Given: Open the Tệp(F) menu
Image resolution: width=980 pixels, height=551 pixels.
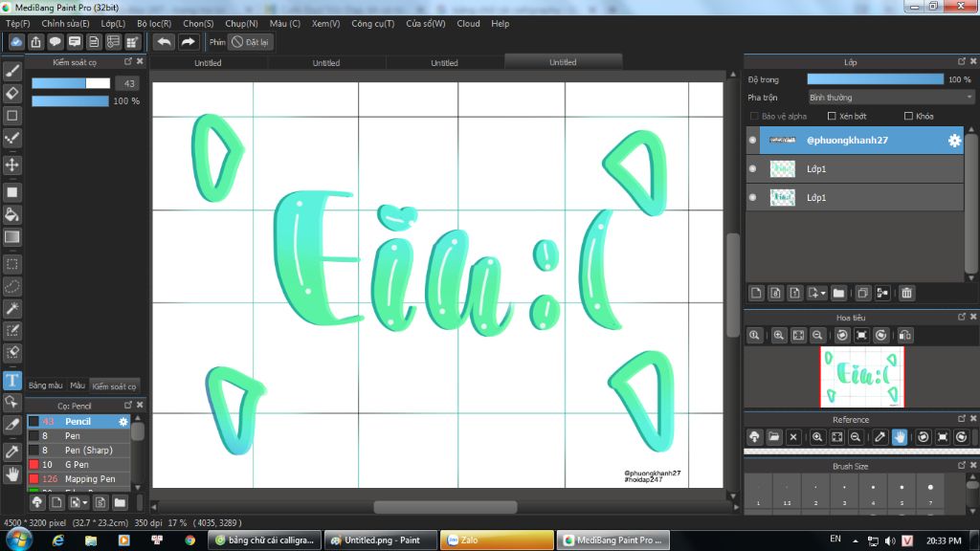Looking at the screenshot, I should pyautogui.click(x=18, y=23).
